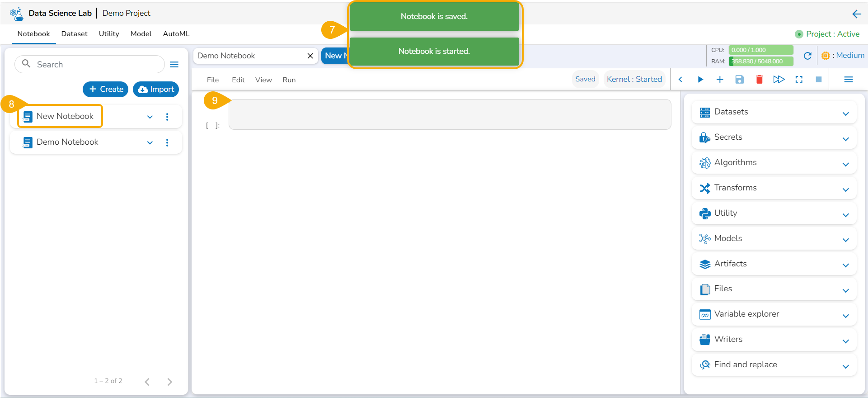Expand the Utility section in right panel
868x398 pixels.
click(x=846, y=215)
